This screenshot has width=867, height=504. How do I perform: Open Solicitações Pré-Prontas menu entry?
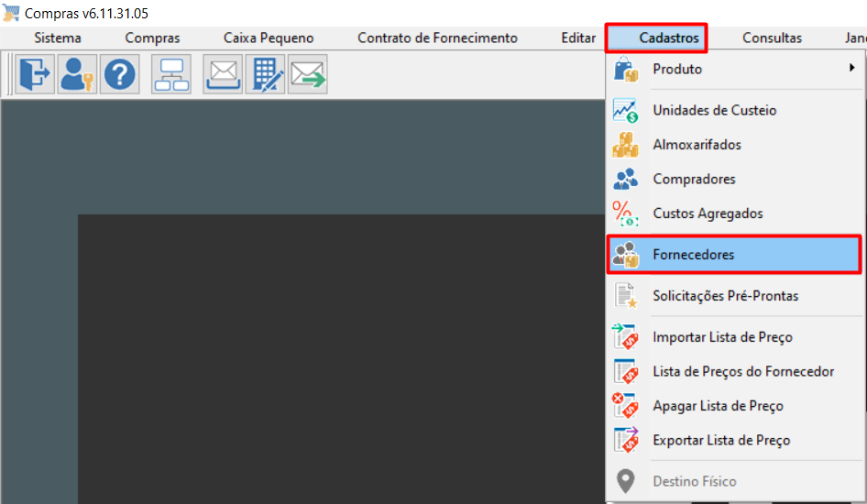(735, 296)
